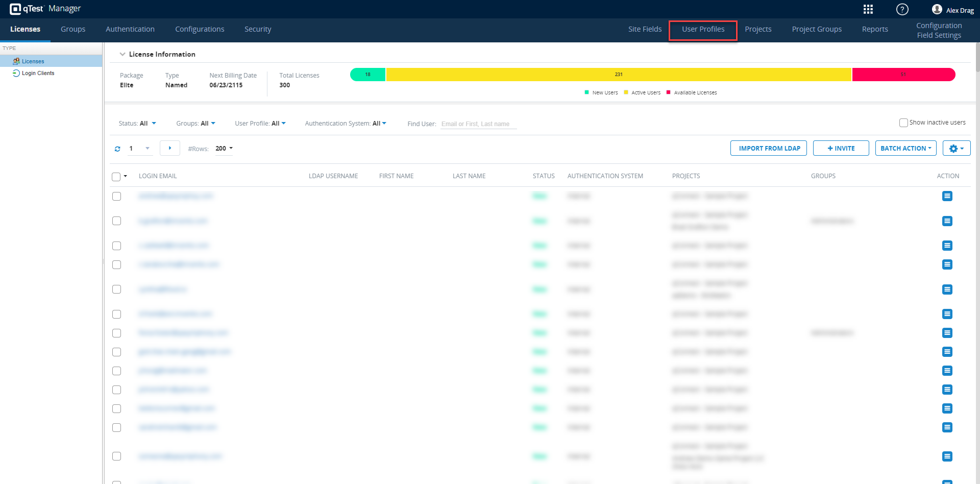Viewport: 980px width, 484px height.
Task: Collapse the License Information section
Action: (122, 54)
